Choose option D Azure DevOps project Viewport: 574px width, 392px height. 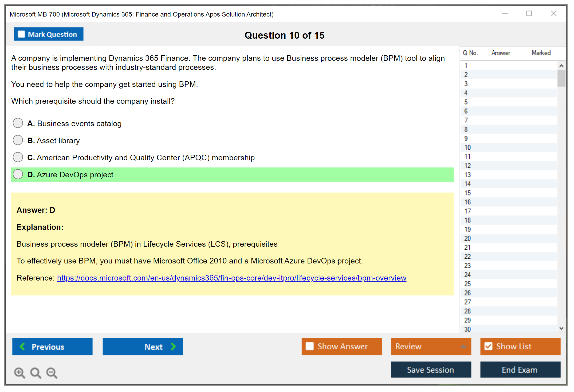[x=18, y=174]
